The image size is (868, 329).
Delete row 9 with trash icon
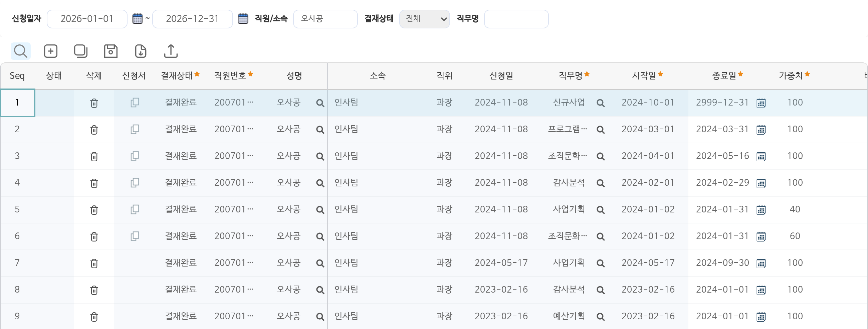(x=94, y=317)
